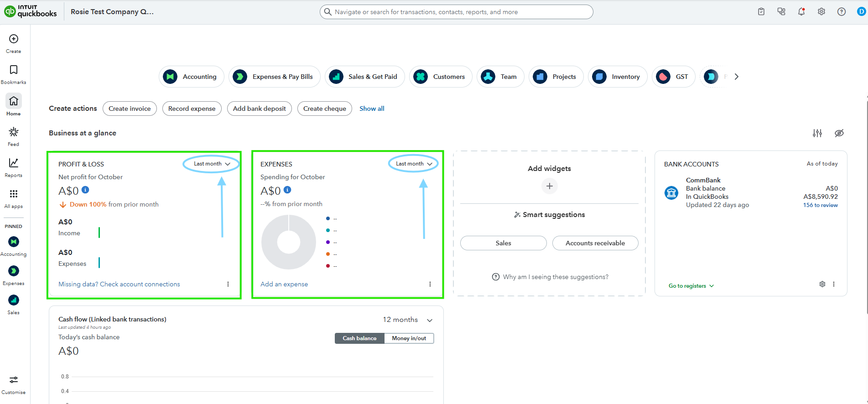Open the Create plus icon in sidebar
The width and height of the screenshot is (868, 404).
pos(14,39)
